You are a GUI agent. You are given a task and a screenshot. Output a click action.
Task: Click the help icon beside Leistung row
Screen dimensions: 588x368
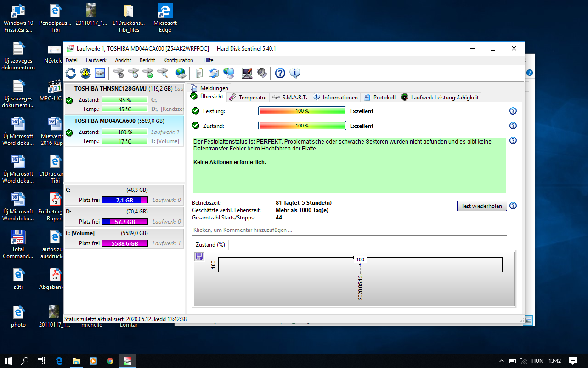(x=513, y=111)
